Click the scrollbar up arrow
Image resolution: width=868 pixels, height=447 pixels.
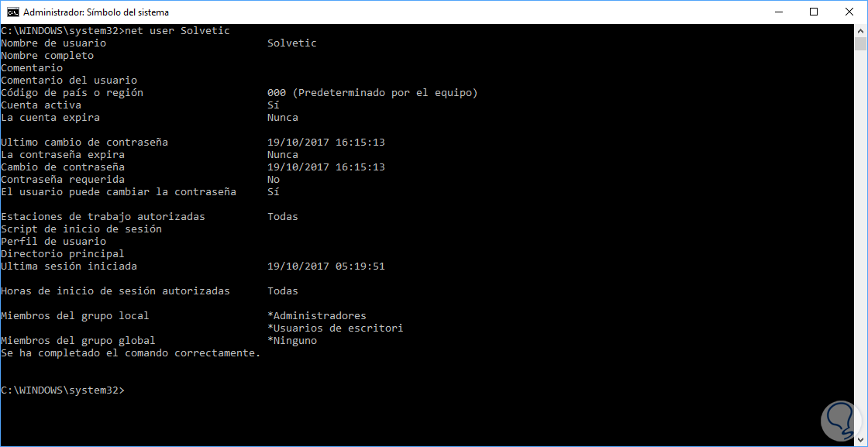(861, 31)
